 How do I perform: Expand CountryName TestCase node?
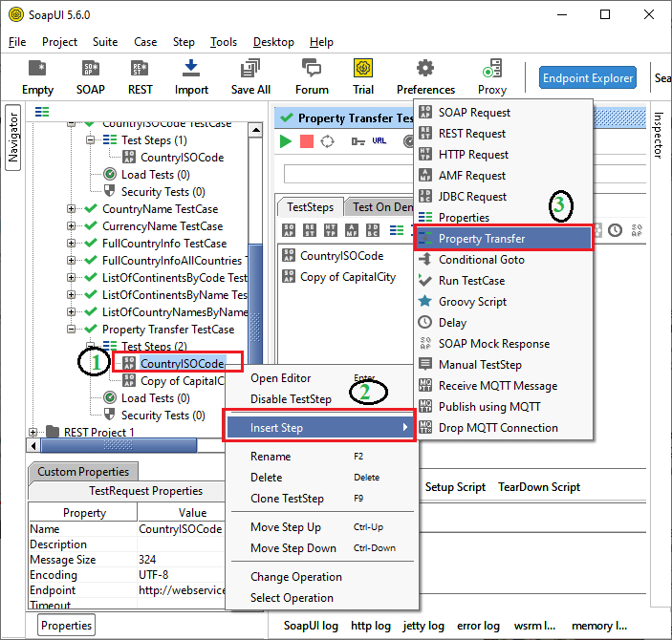[x=71, y=209]
